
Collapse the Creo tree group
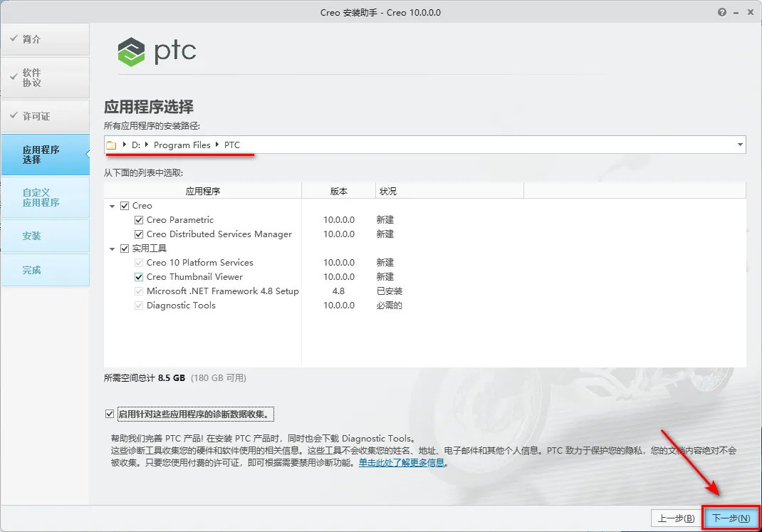click(113, 206)
